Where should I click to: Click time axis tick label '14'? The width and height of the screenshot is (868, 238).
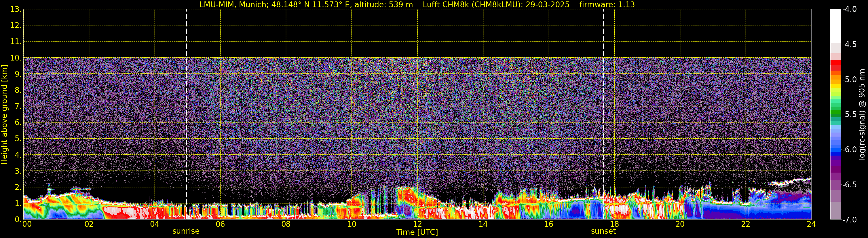pyautogui.click(x=483, y=224)
